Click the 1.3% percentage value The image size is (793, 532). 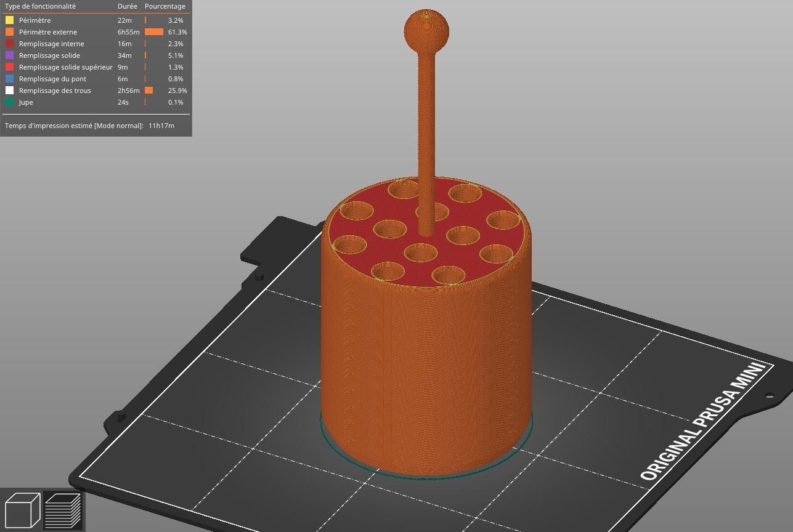[176, 67]
